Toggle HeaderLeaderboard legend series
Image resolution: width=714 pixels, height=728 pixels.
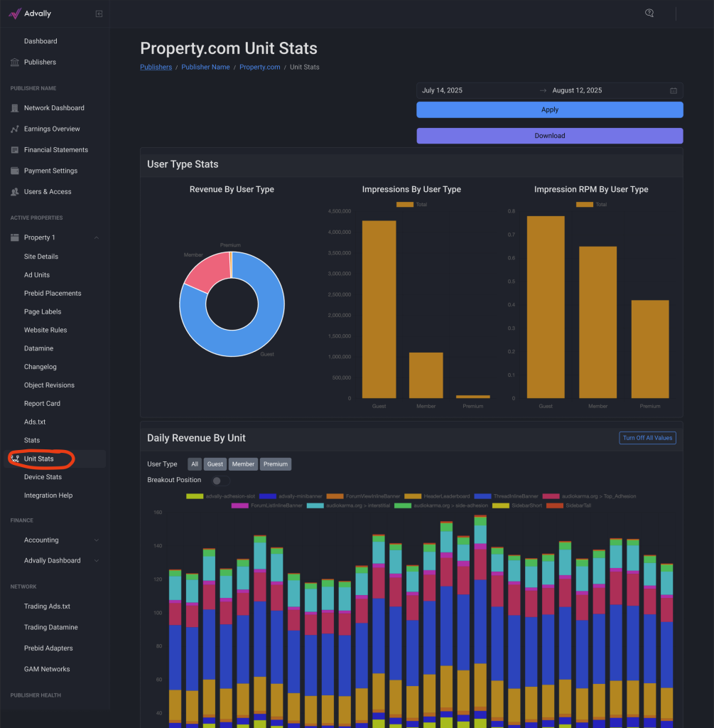click(437, 496)
